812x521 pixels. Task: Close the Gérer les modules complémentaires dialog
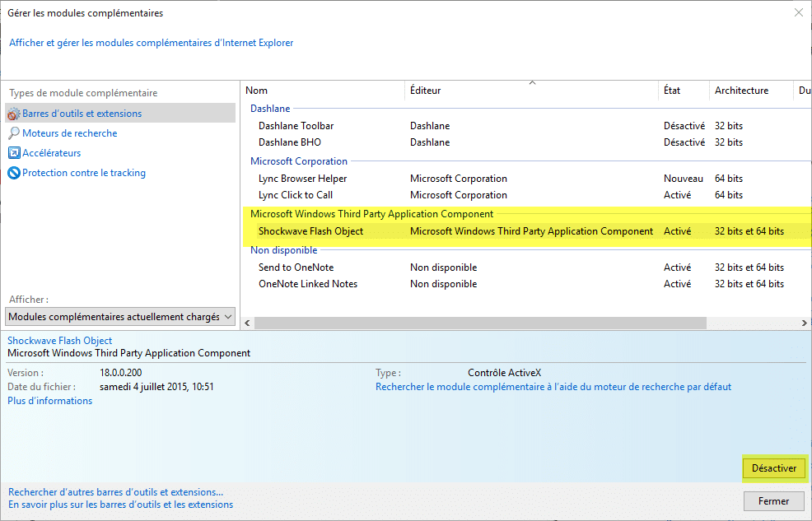click(x=799, y=12)
